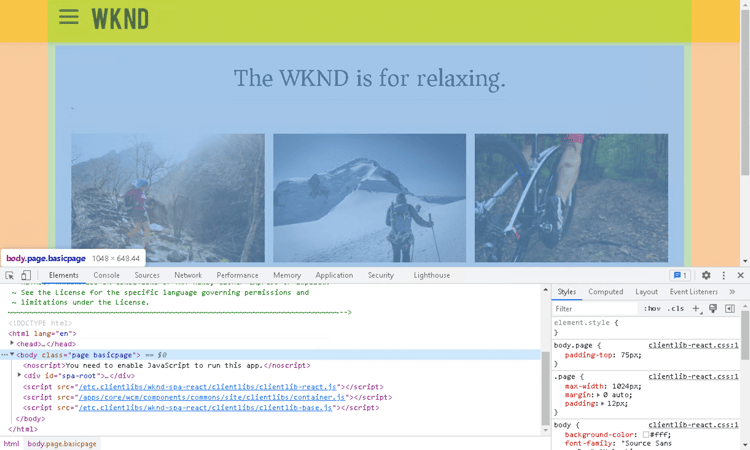Click the hiking trail photo thumbnail

click(168, 198)
